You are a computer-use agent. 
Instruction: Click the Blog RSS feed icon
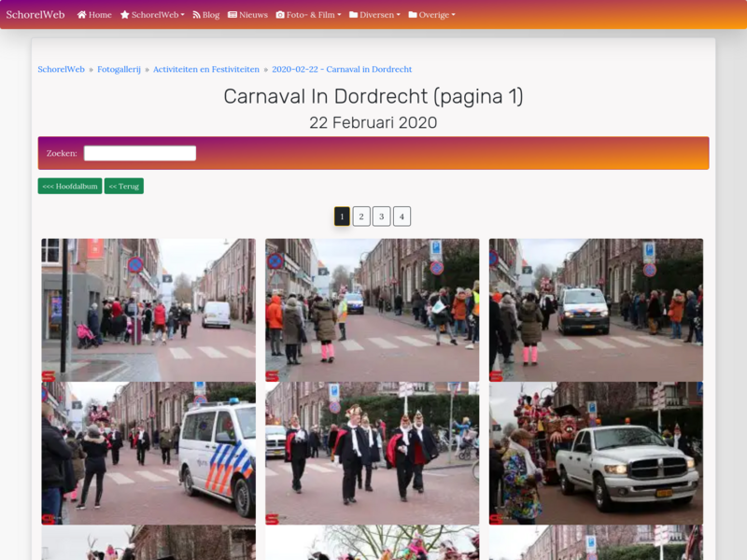tap(197, 15)
